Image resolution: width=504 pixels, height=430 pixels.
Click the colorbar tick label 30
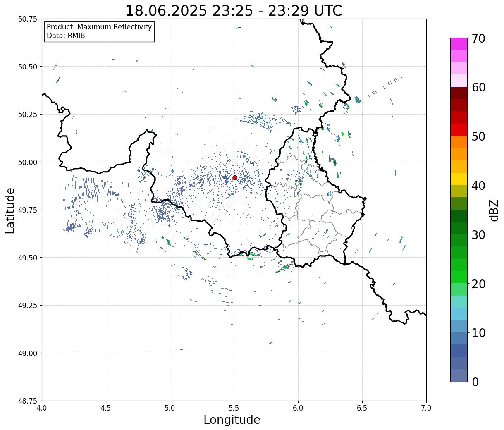tap(478, 234)
